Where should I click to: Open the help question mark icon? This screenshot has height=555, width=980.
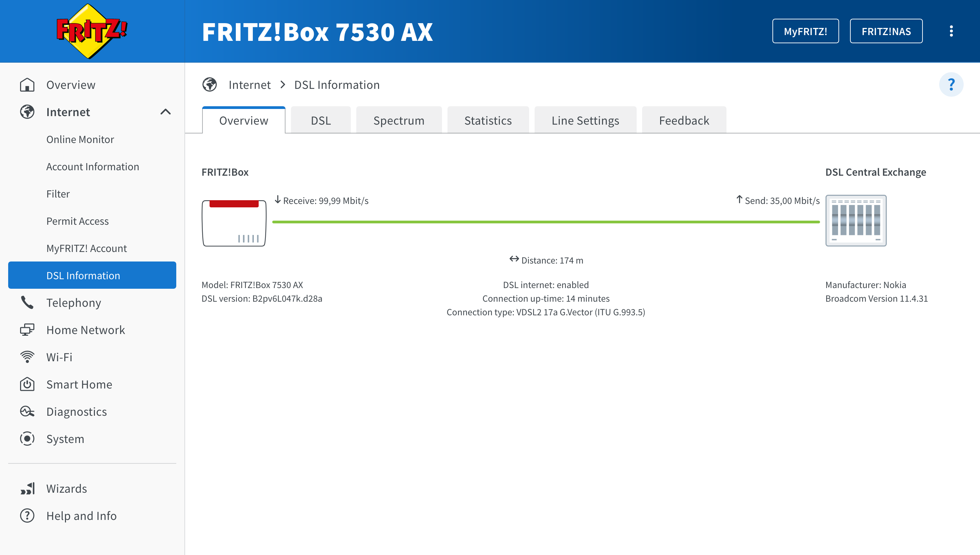(x=951, y=84)
